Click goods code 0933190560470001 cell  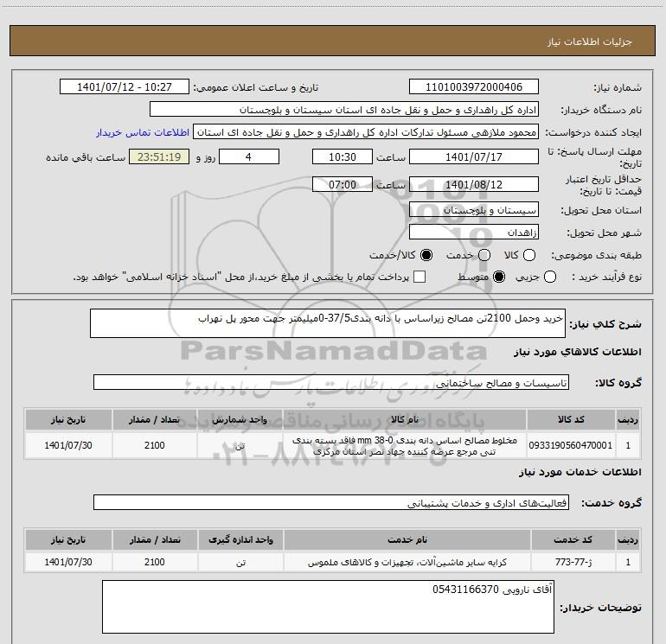point(571,445)
